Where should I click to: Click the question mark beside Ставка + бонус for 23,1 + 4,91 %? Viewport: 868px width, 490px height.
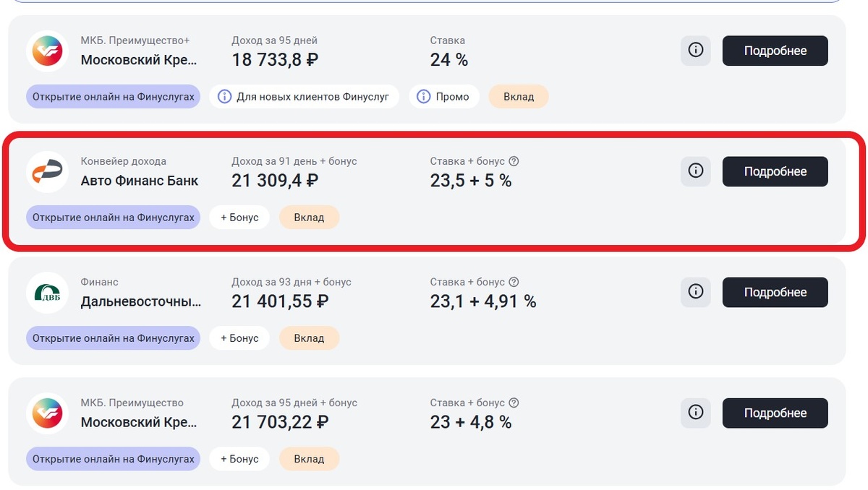514,282
